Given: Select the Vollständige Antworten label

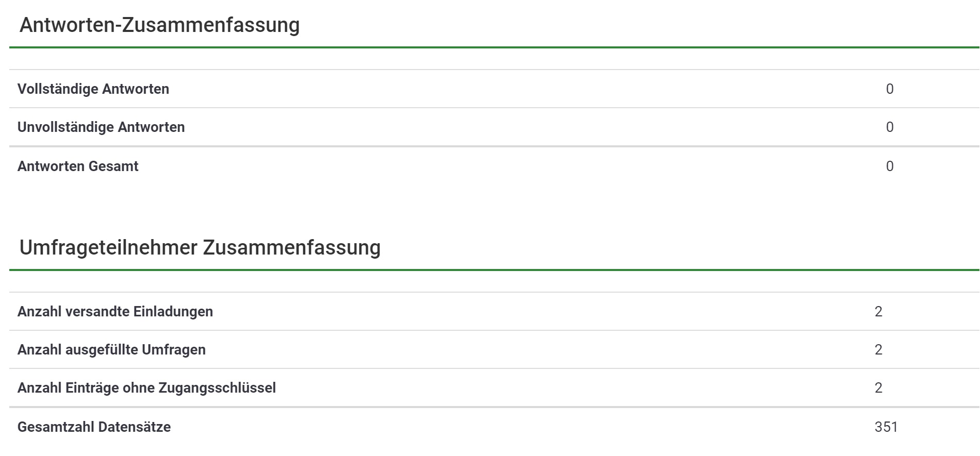Looking at the screenshot, I should click(x=93, y=89).
